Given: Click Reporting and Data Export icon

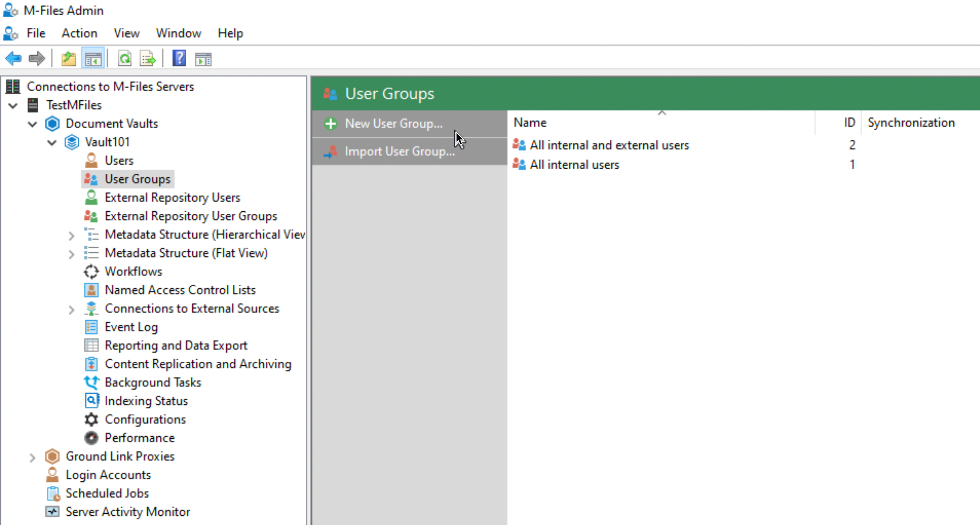Looking at the screenshot, I should coord(92,346).
